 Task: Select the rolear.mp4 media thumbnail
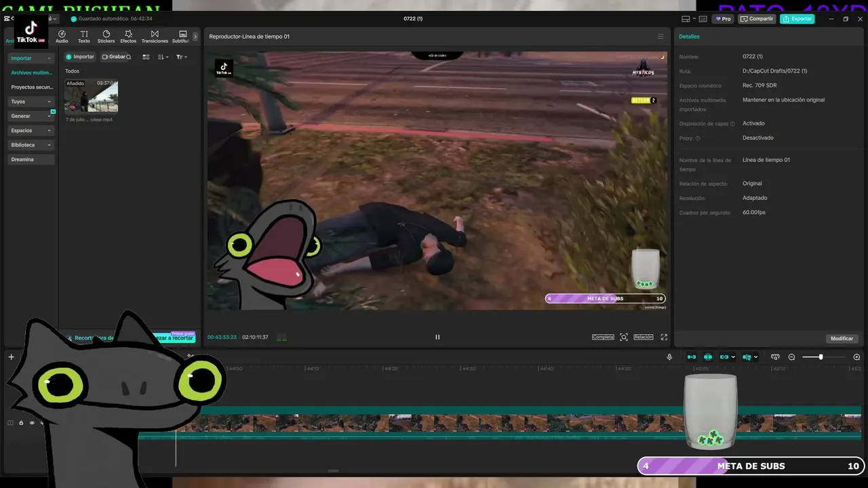(x=92, y=96)
